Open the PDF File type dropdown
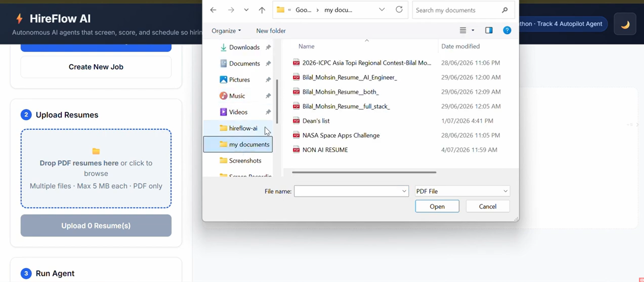The image size is (644, 282). point(462,191)
